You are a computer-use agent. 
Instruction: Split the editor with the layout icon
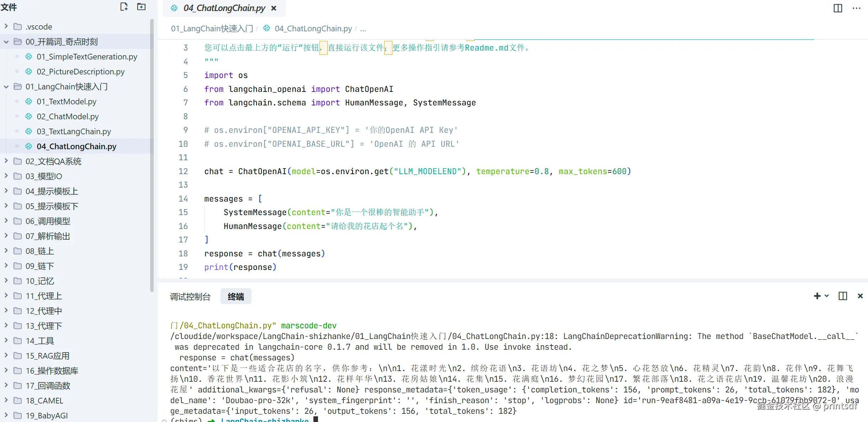(x=838, y=8)
